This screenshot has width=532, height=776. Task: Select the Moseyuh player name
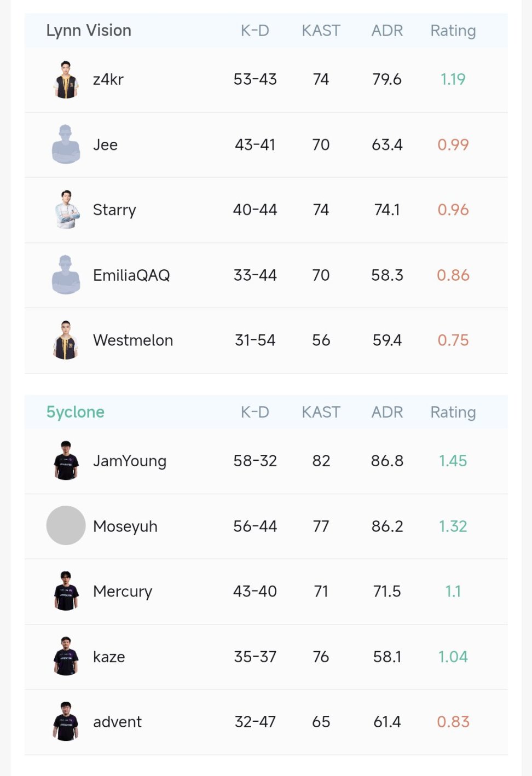(125, 526)
